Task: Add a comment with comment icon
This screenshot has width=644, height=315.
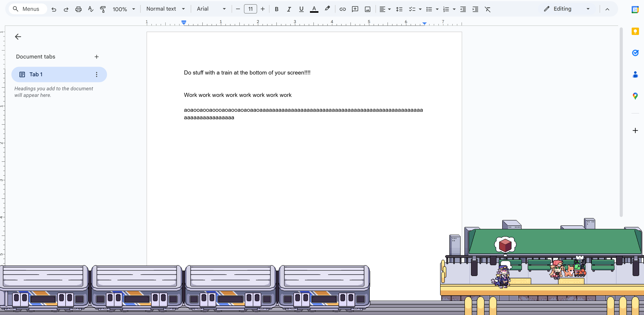Action: tap(355, 9)
